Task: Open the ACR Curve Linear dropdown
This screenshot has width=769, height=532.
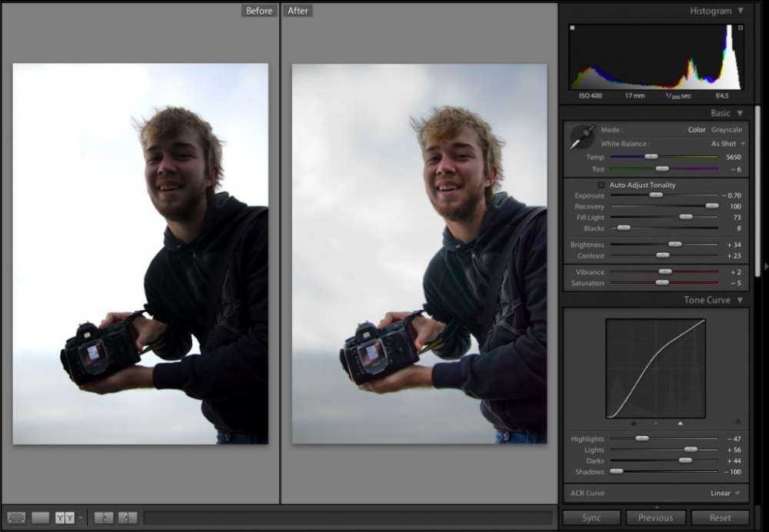Action: (725, 493)
